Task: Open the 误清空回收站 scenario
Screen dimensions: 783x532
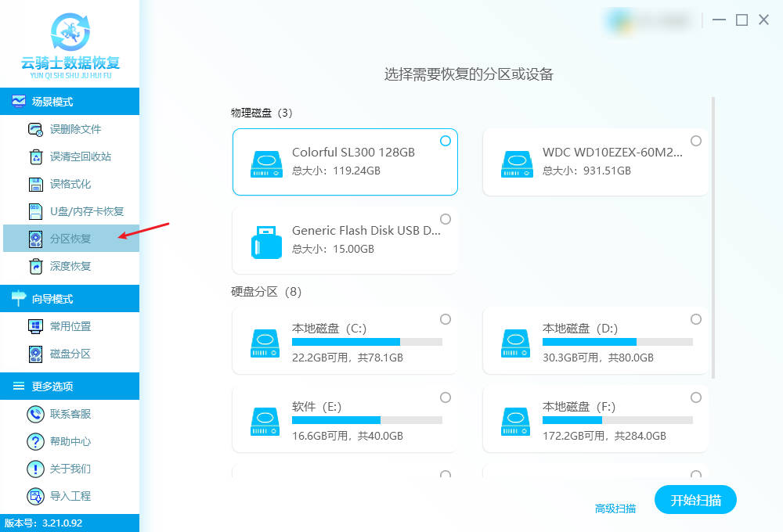Action: pos(71,156)
